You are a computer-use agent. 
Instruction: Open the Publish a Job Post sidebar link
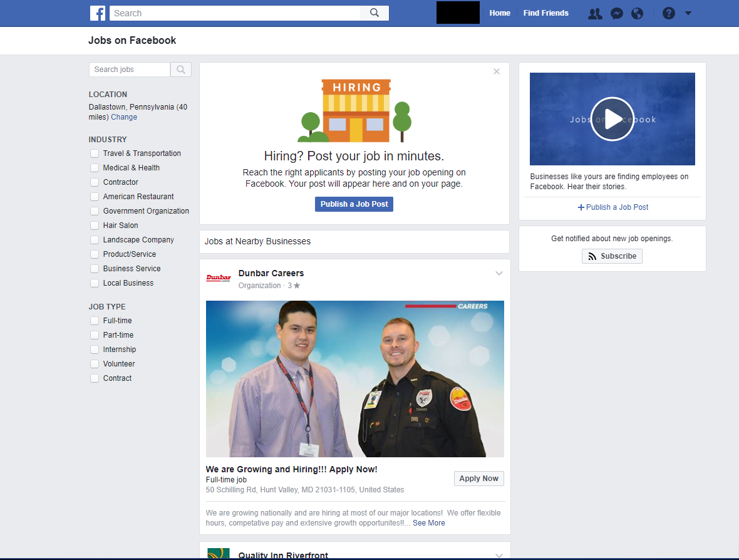(x=612, y=207)
